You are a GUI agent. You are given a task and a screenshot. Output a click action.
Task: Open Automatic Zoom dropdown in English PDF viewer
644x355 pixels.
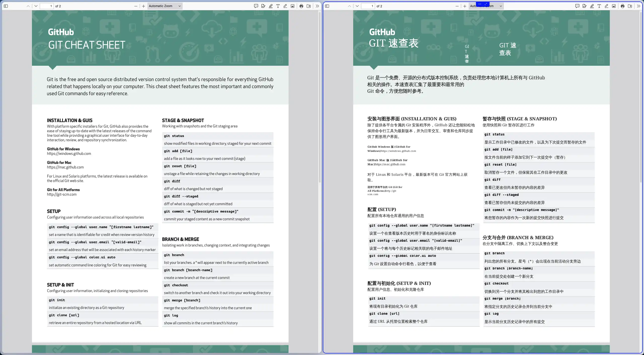coord(165,6)
